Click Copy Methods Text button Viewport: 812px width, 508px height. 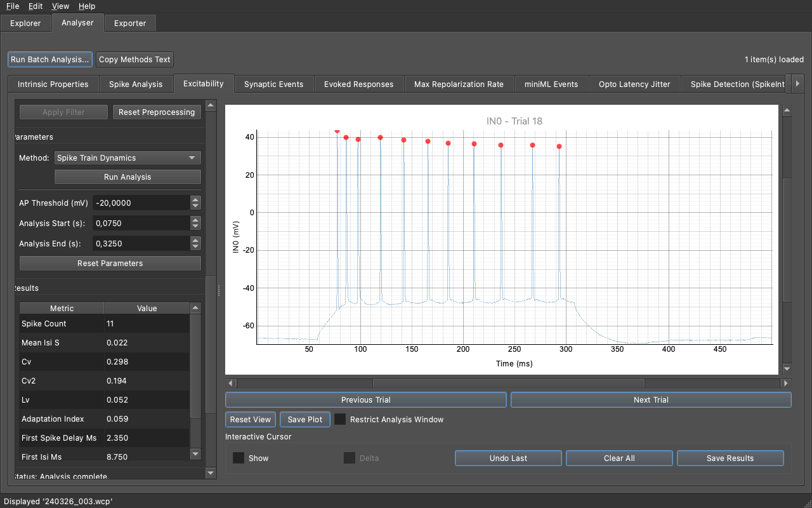pyautogui.click(x=134, y=59)
